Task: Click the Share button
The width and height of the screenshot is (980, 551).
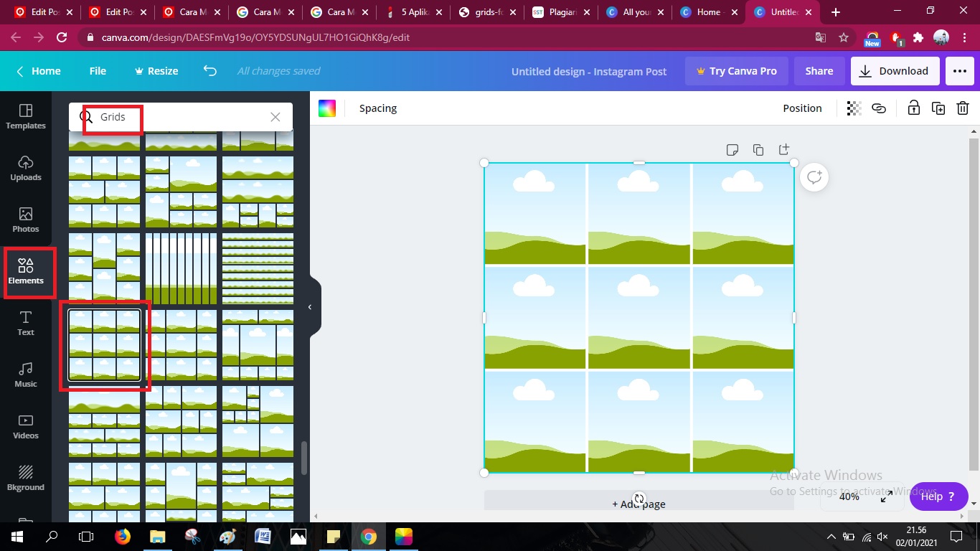Action: [819, 71]
